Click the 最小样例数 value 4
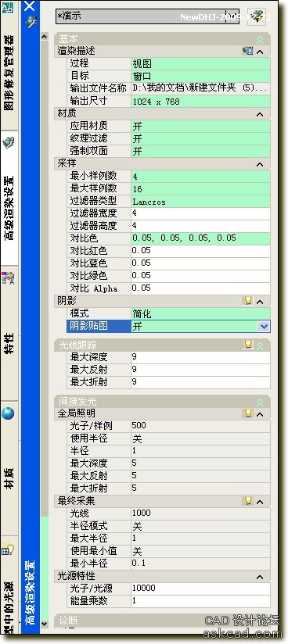This screenshot has height=644, width=288. [200, 176]
